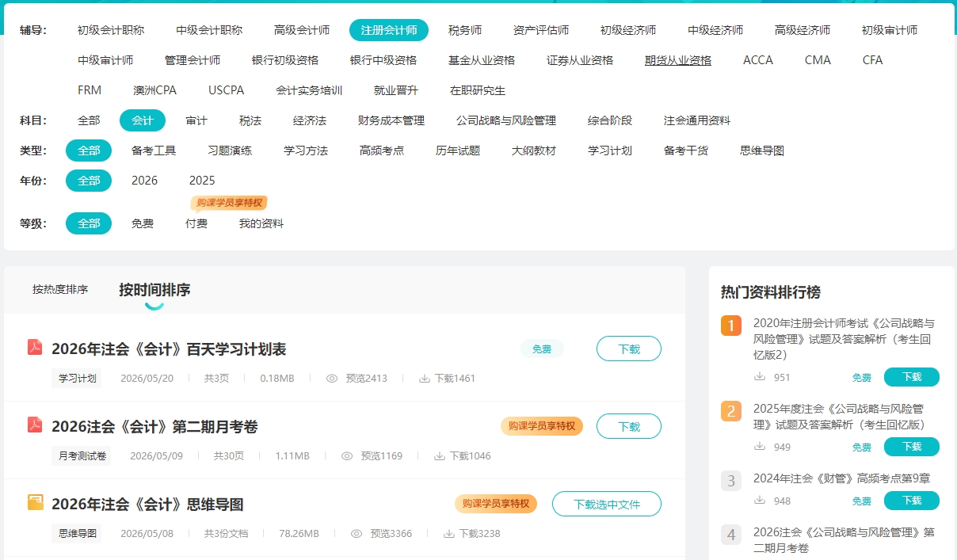This screenshot has width=957, height=560.
Task: Click the rank 2 badge in 热门资料排行榜
Action: 731,411
